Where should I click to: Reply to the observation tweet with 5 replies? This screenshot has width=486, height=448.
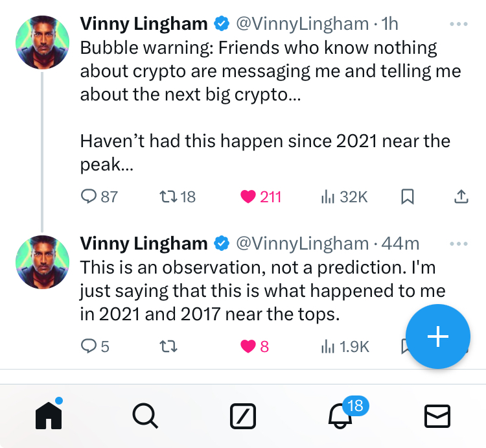pyautogui.click(x=89, y=346)
